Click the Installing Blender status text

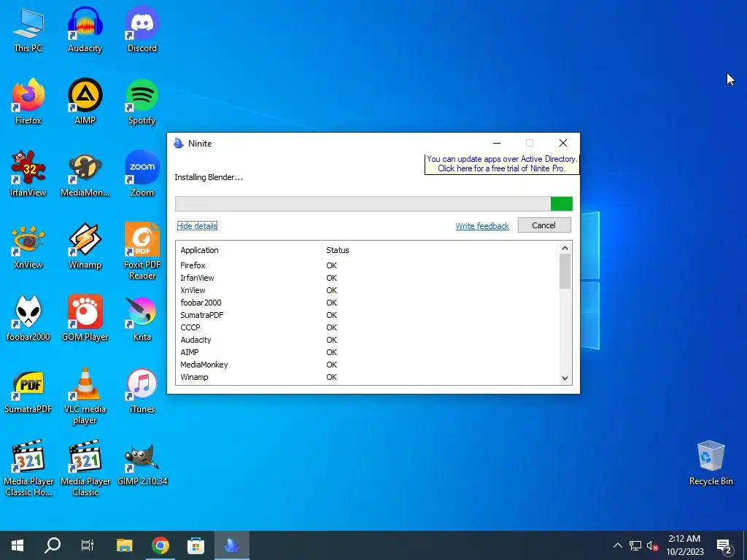[209, 177]
